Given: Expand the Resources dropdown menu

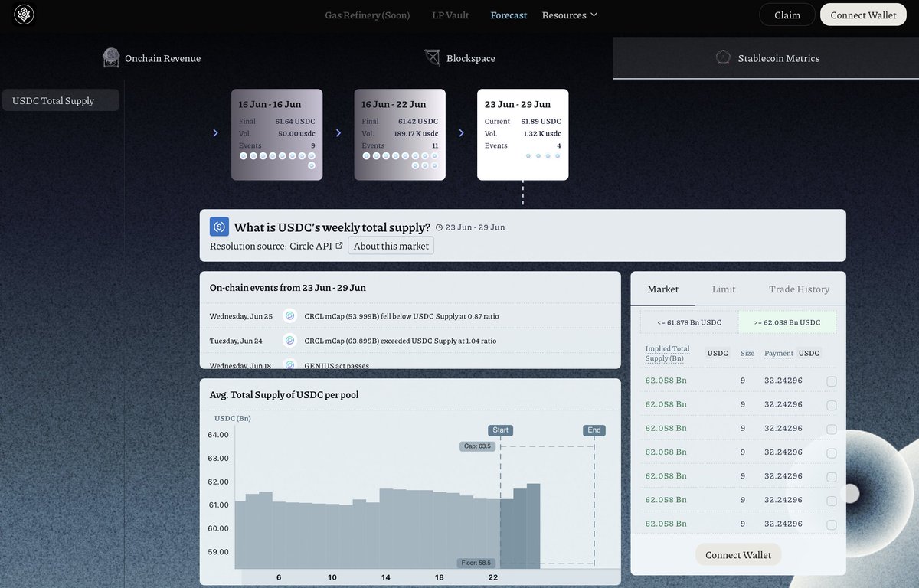Looking at the screenshot, I should [569, 15].
